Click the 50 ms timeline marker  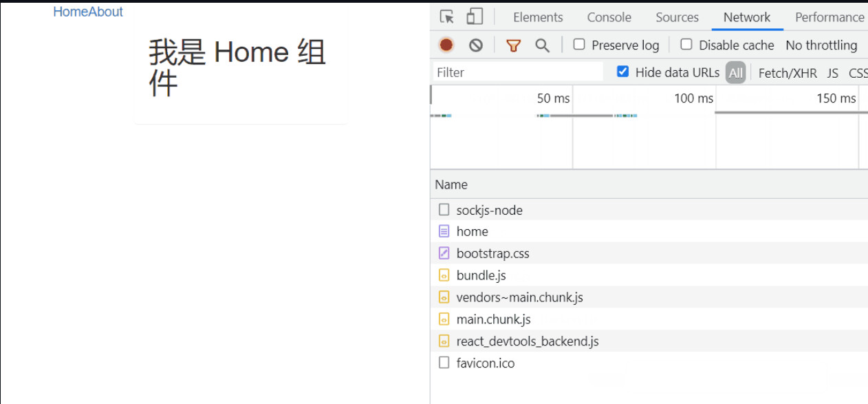(553, 98)
